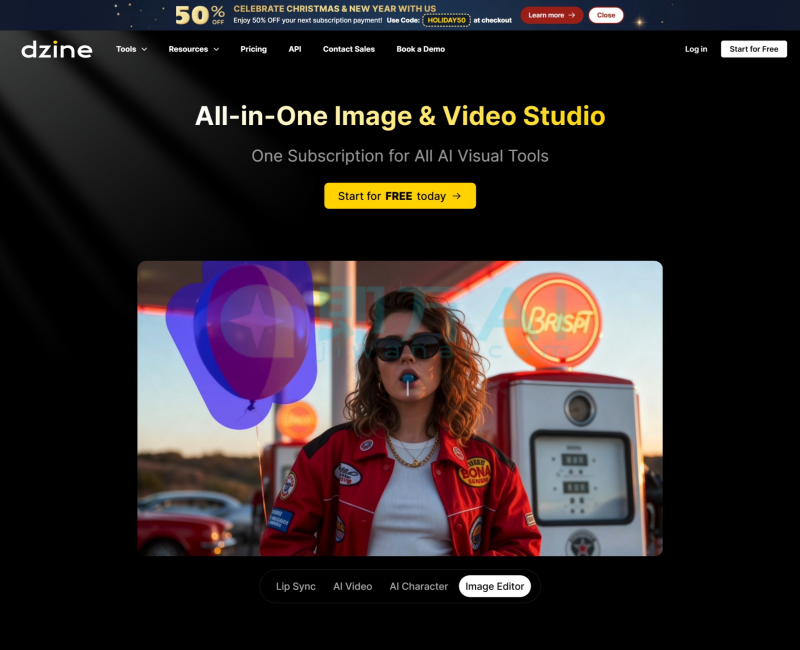Select Book a Demo in navigation
The height and width of the screenshot is (650, 800).
click(x=420, y=49)
